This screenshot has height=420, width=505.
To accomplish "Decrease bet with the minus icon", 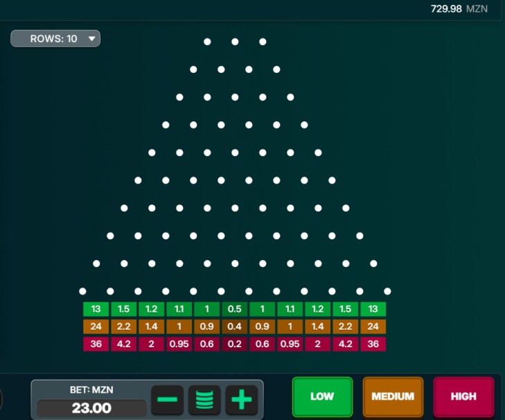I will (167, 400).
